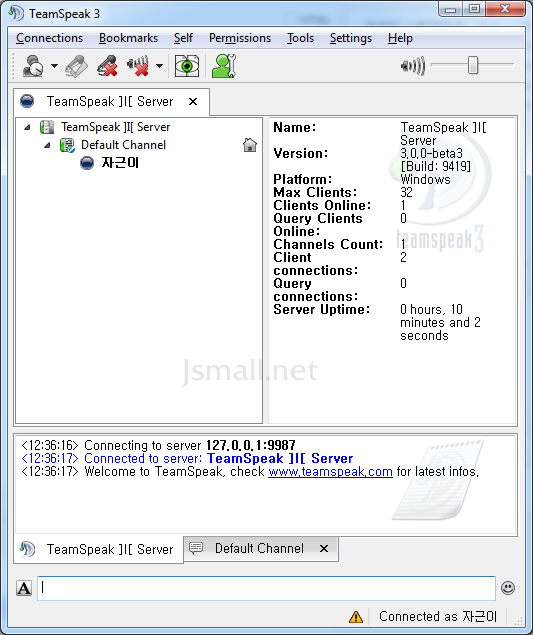533x635 pixels.
Task: Click the set away status toolbar icon
Action: (x=34, y=66)
